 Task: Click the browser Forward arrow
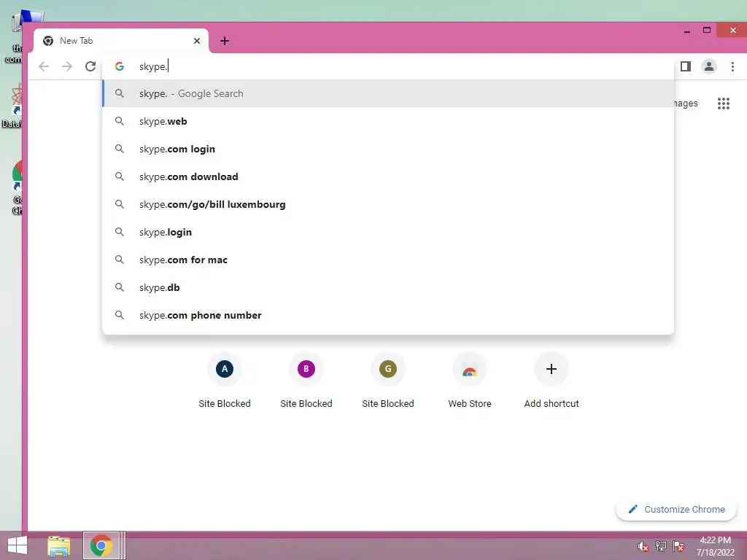(67, 66)
